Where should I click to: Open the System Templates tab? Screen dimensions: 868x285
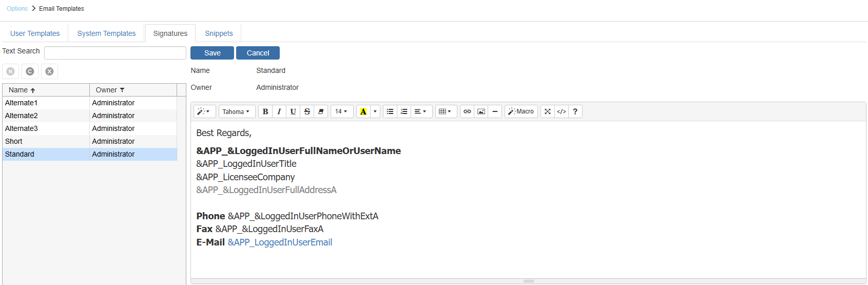coord(106,33)
